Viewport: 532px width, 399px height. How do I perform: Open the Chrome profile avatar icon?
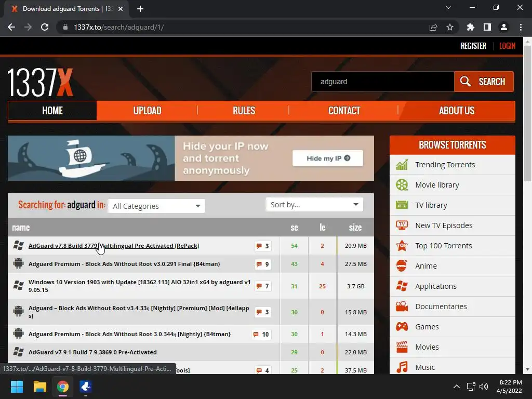pyautogui.click(x=504, y=27)
